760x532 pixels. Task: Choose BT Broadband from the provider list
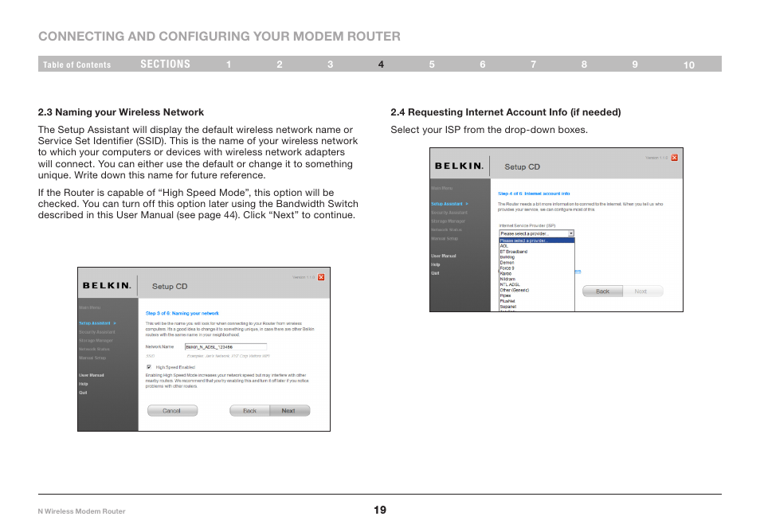(514, 252)
